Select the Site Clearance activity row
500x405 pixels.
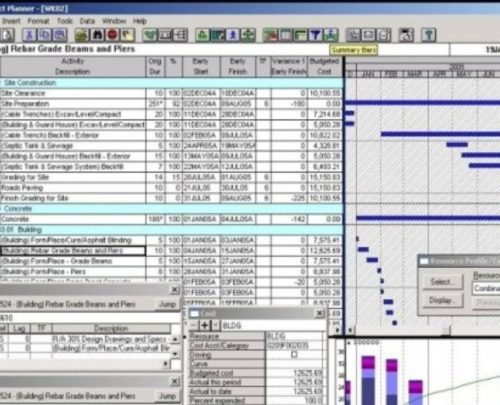click(172, 93)
